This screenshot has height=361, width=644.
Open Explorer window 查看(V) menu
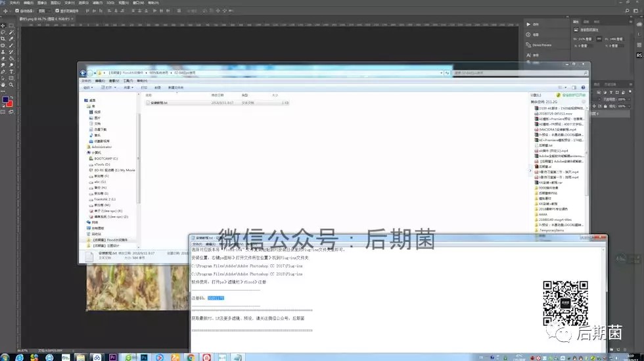click(114, 81)
